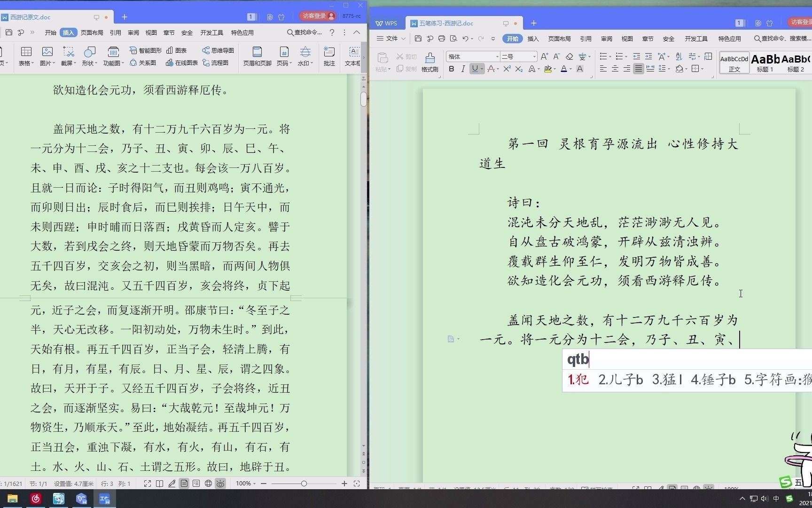Toggle Underline formatting
812x508 pixels.
click(475, 69)
